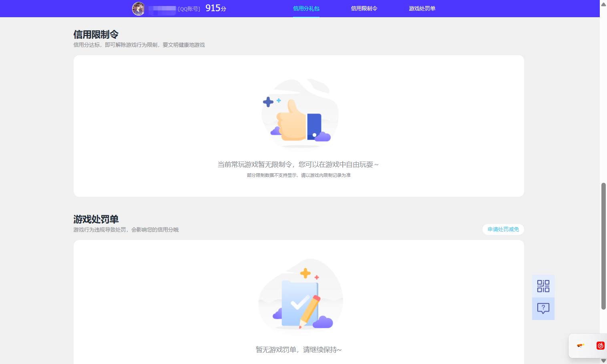Click the 游戏处罚单 section heading
Viewport: 607px width, 364px height.
tap(96, 219)
